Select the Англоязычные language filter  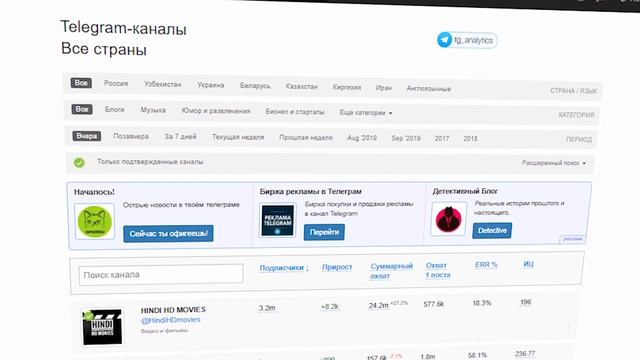tap(429, 89)
